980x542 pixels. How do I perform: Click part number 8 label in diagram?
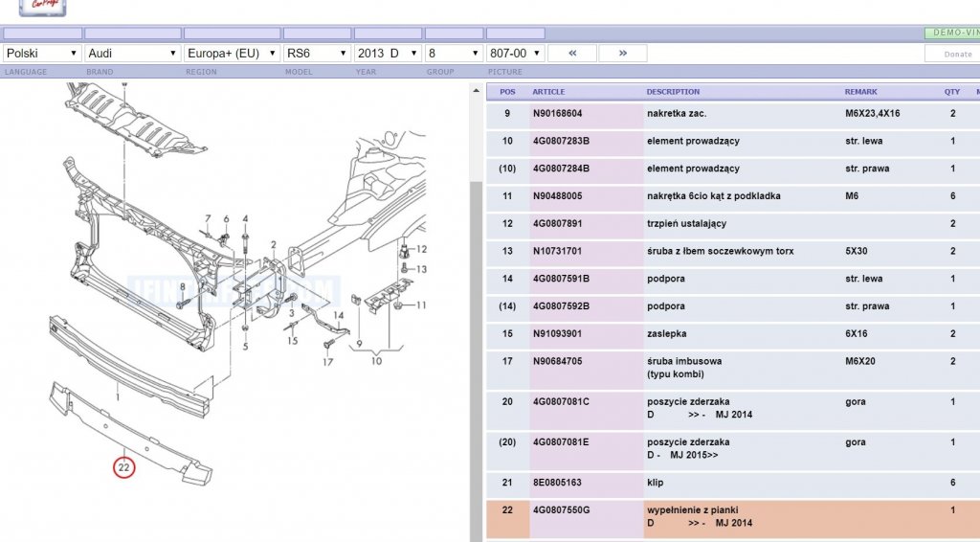click(183, 287)
